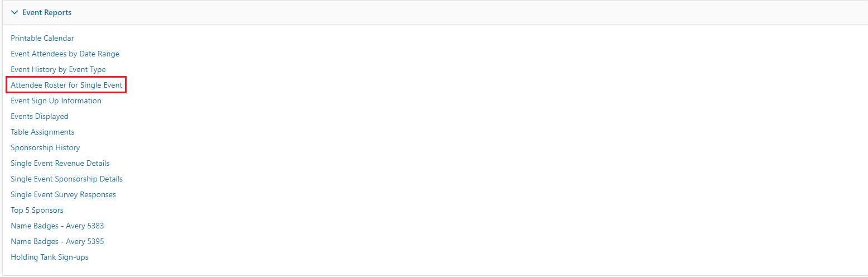Viewport: 868px width, 277px height.
Task: Open Event Attendees by Date Range
Action: [x=65, y=54]
